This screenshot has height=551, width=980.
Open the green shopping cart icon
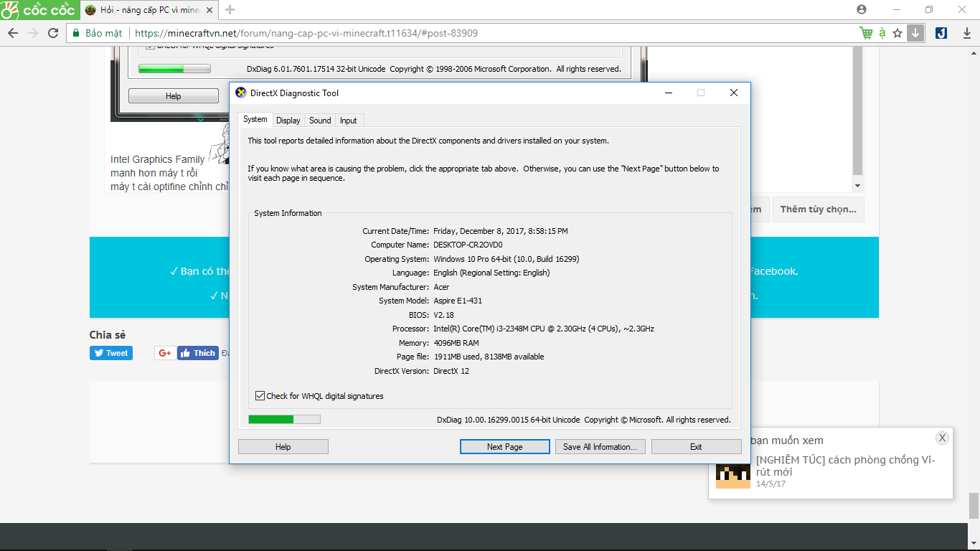click(x=866, y=33)
